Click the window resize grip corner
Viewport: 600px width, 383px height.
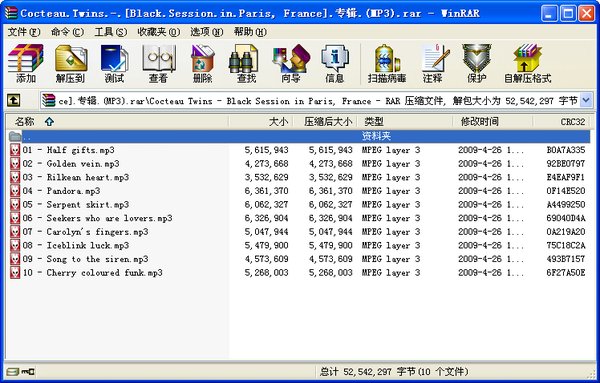click(592, 375)
